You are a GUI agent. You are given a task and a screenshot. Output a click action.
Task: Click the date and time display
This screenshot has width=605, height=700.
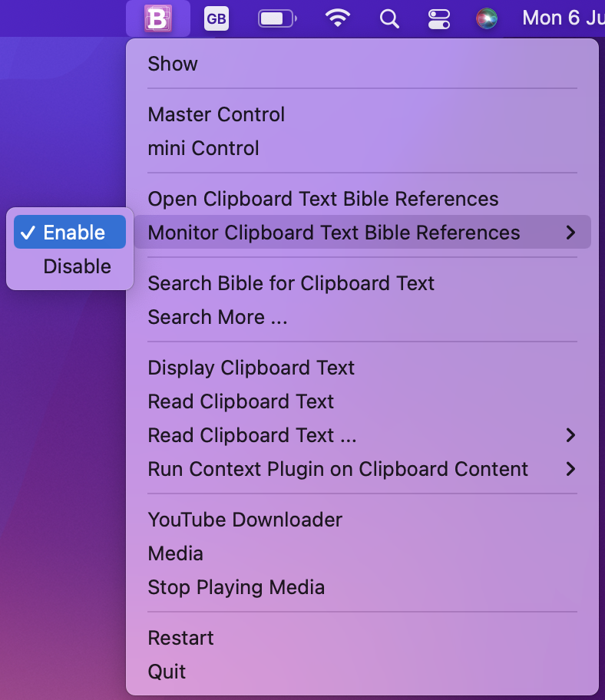(x=564, y=18)
